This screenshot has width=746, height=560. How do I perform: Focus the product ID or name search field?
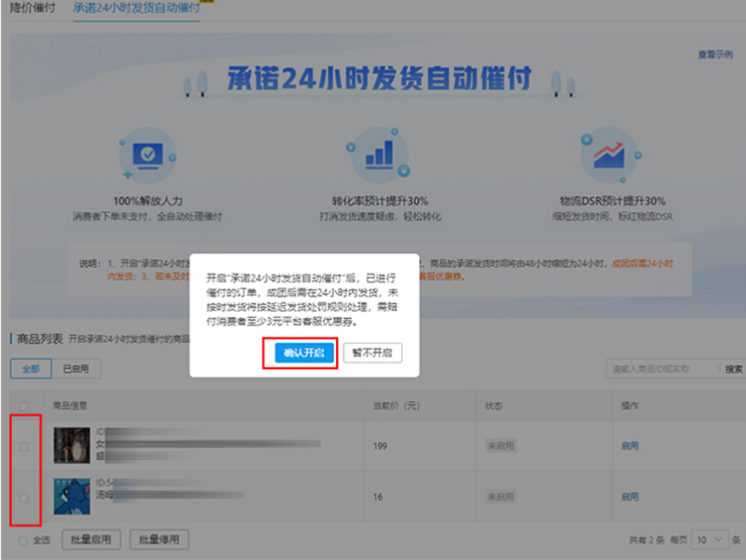[x=661, y=369]
